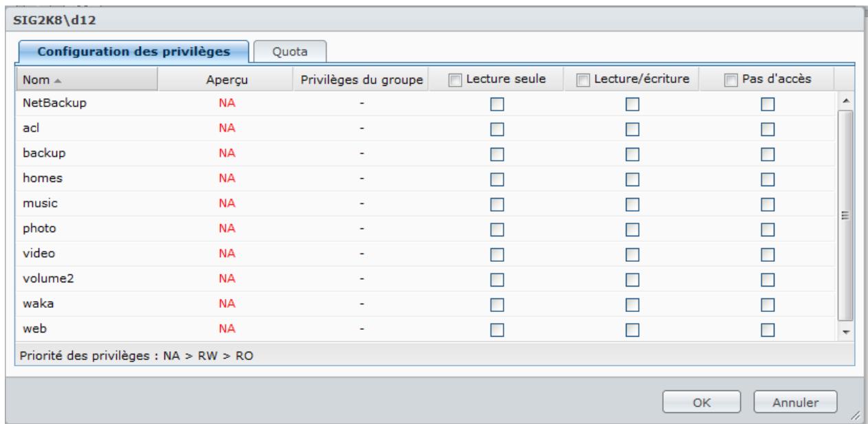Enable Pas d'accès for music
The width and height of the screenshot is (868, 424).
click(768, 203)
